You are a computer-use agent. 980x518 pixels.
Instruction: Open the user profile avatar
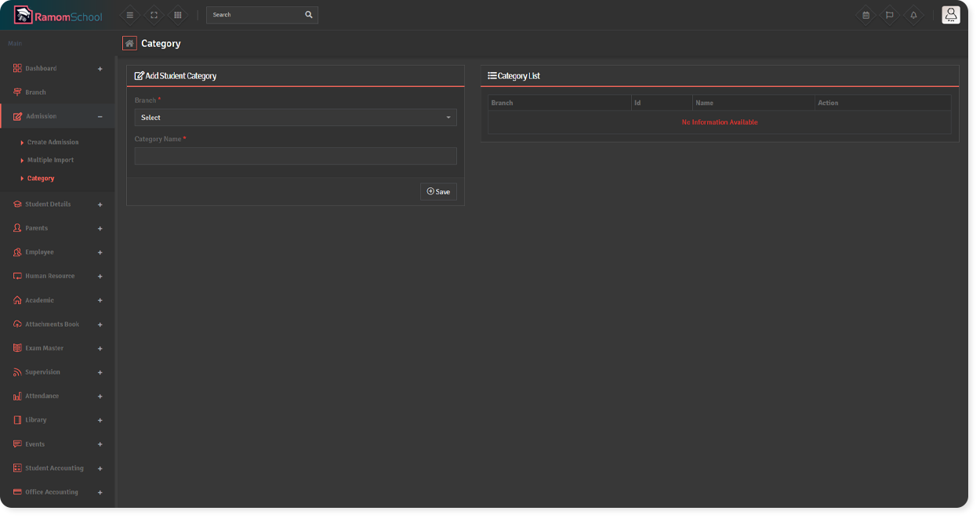950,15
